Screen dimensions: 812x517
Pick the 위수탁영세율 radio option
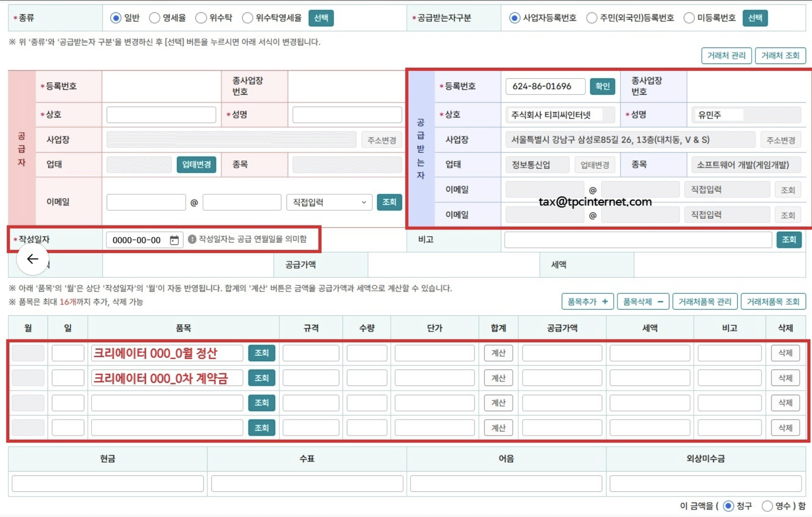(247, 18)
